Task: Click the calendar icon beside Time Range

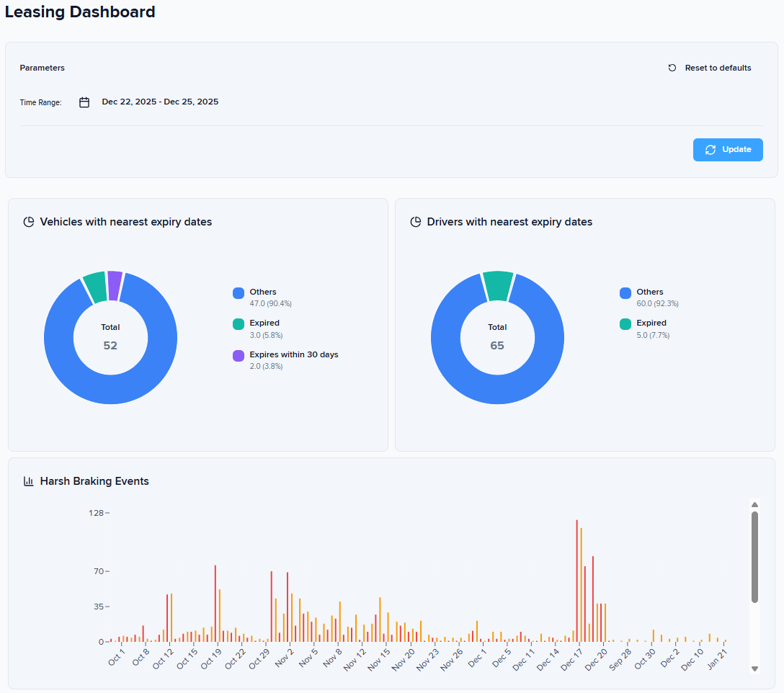Action: (84, 102)
